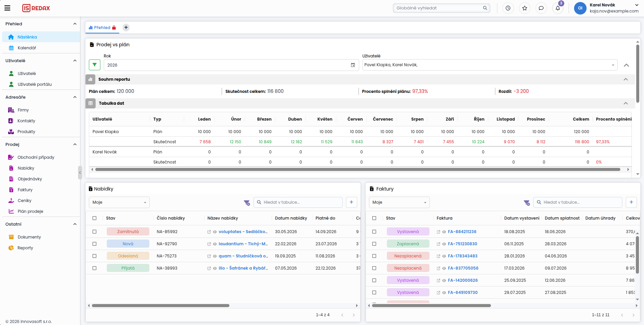Open favorites star icon

[x=524, y=8]
